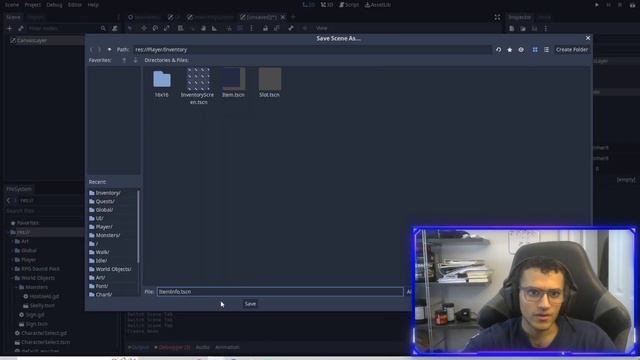Viewport: 640px width, 360px height.
Task: Choose Move mode in the canvas toolbar
Action: pyautogui.click(x=144, y=28)
